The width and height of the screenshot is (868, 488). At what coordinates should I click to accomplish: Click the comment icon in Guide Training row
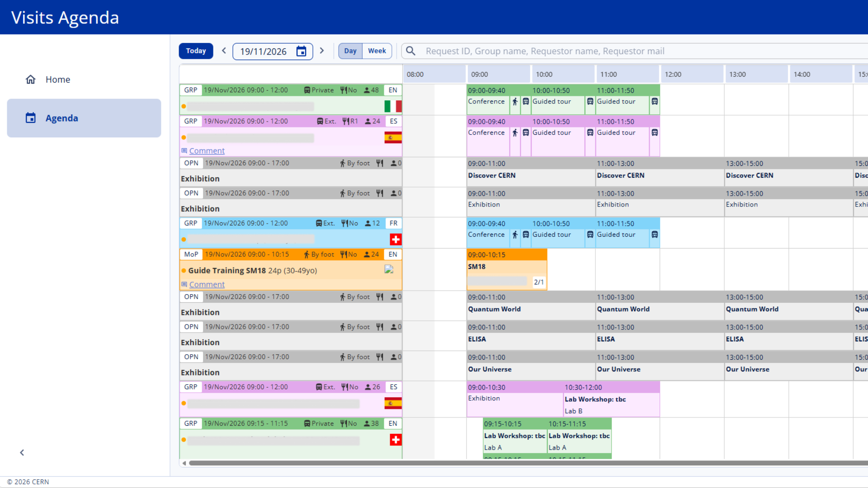[184, 284]
